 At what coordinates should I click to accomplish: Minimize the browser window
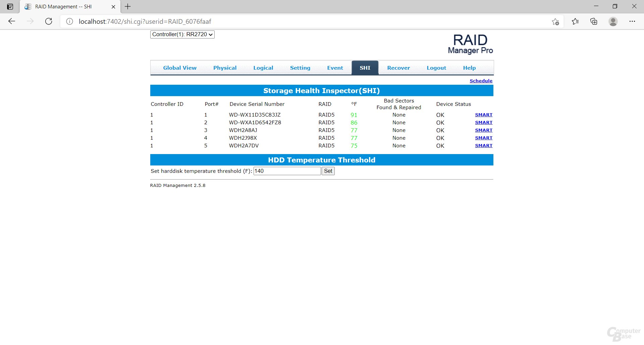[x=596, y=6]
